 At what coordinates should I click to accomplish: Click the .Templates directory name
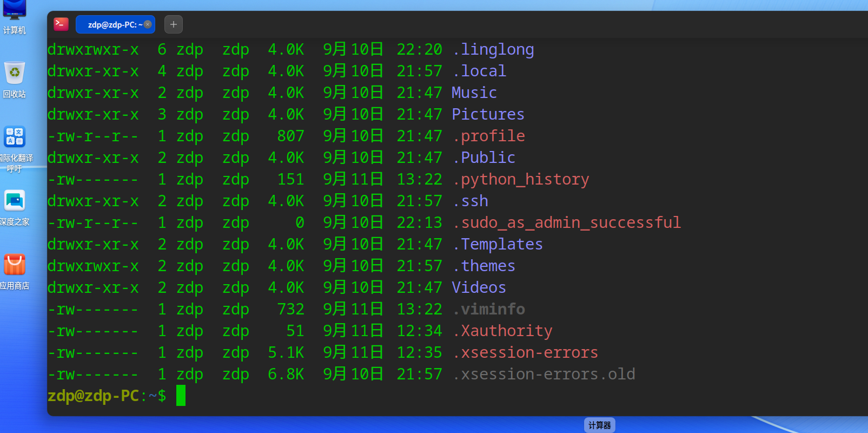498,245
